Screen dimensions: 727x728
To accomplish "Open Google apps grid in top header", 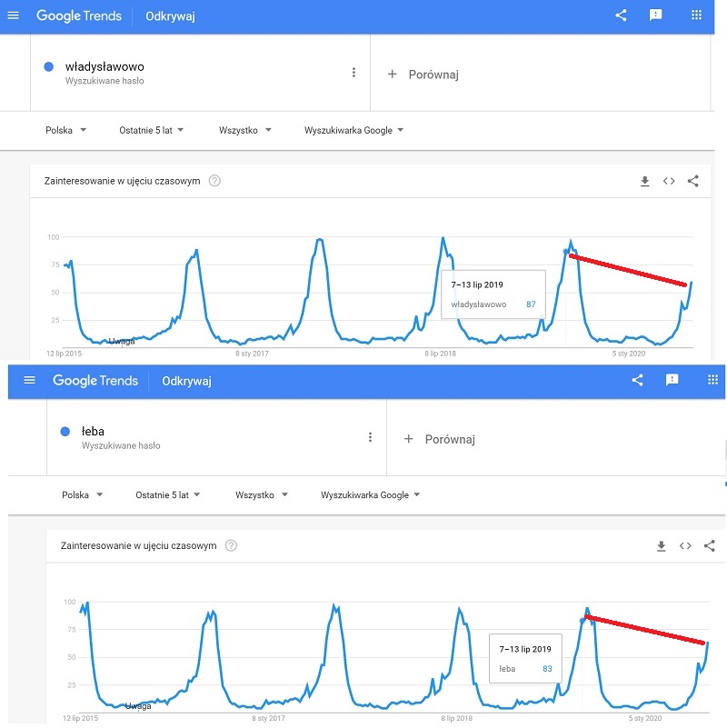I will 696,15.
